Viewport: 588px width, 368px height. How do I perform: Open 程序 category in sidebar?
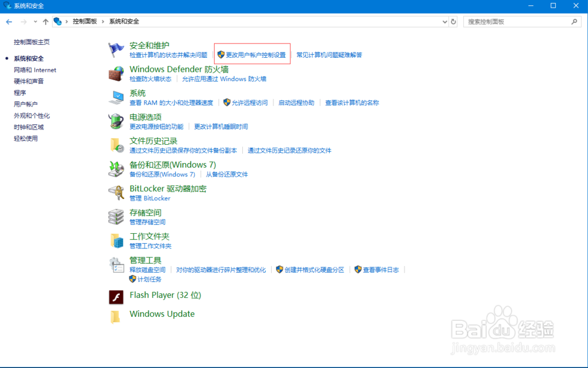(20, 93)
